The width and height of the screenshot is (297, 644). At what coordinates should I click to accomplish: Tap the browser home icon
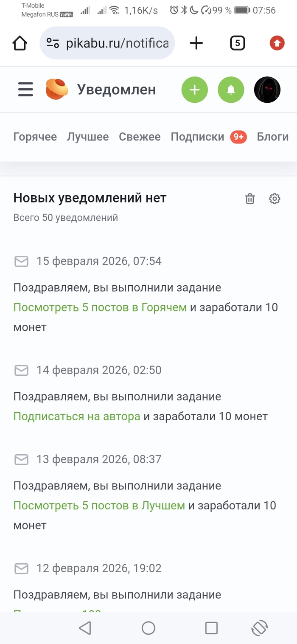(20, 43)
